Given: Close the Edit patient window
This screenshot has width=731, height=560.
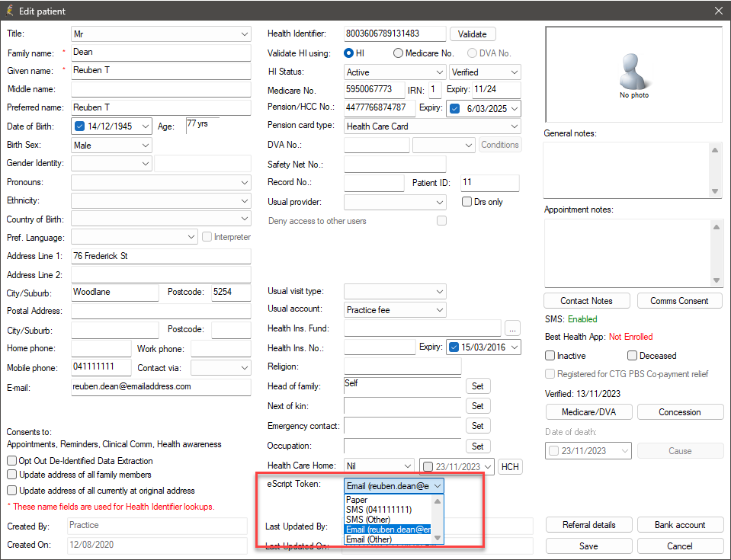Looking at the screenshot, I should pyautogui.click(x=718, y=11).
